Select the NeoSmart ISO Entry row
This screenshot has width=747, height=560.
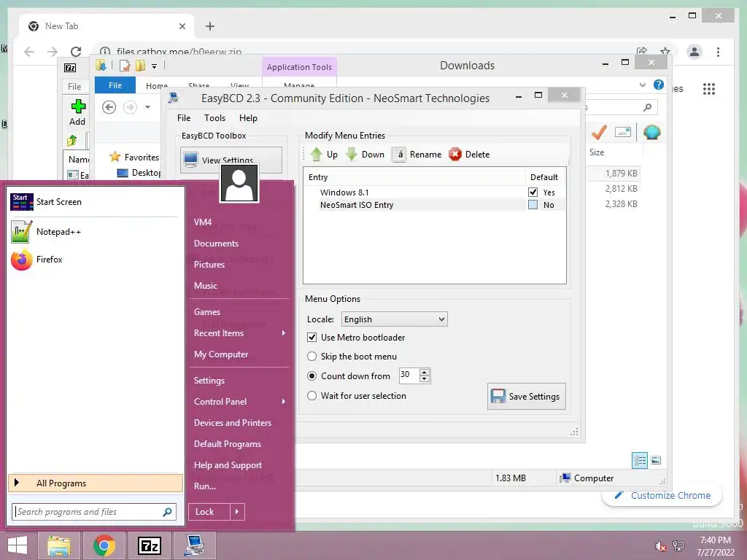pos(435,205)
